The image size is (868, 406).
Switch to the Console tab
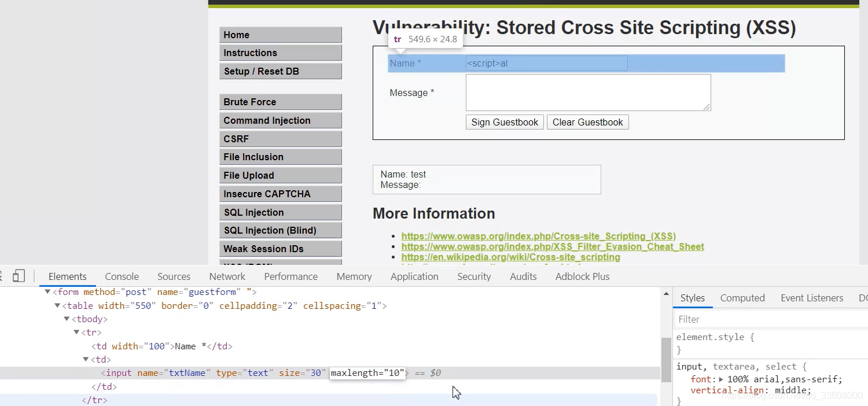[x=122, y=276]
